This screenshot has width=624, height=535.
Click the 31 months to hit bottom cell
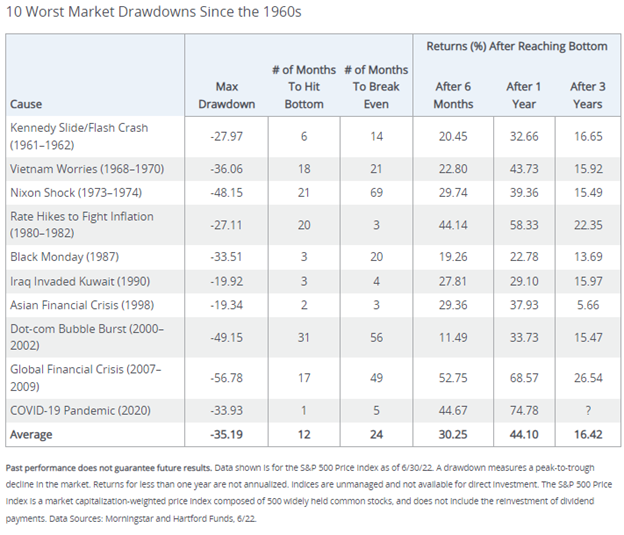click(304, 338)
